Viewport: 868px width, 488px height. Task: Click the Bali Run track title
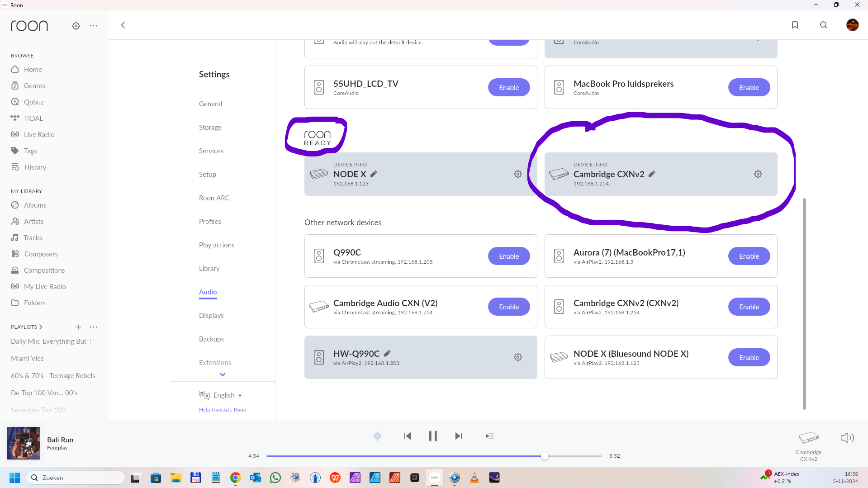click(60, 440)
